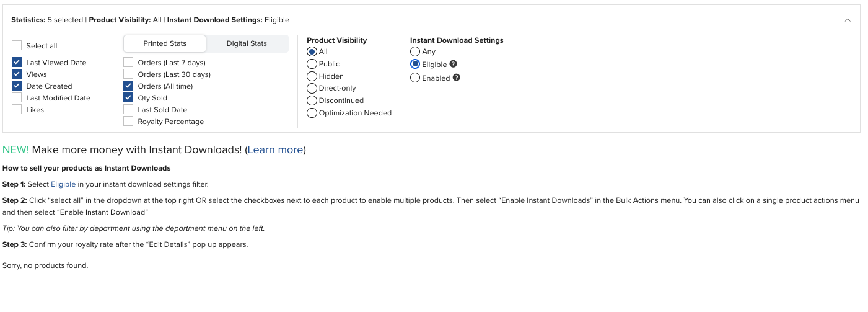The height and width of the screenshot is (312, 868).
Task: Click the help icon beside Eligible
Action: [453, 64]
